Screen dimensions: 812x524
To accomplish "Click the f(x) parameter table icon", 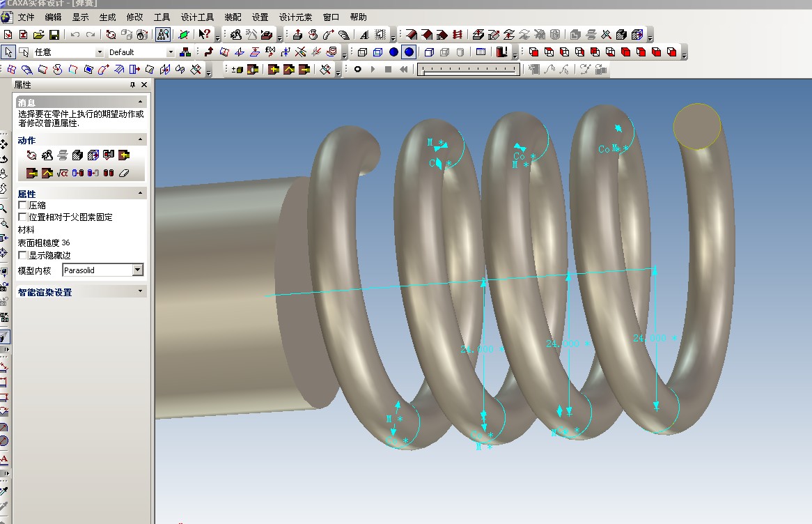I will [x=270, y=52].
